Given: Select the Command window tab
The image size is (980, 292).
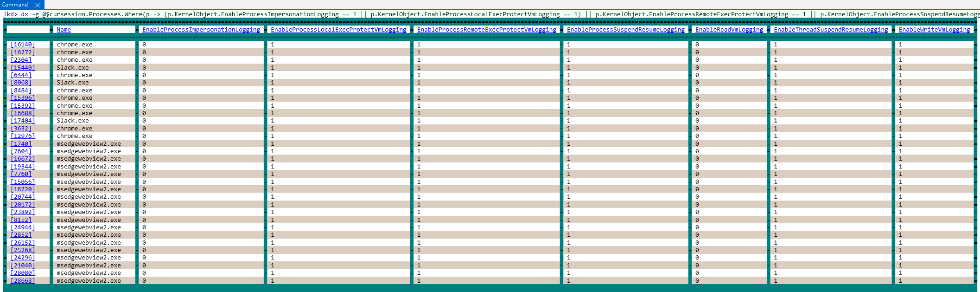Looking at the screenshot, I should pos(15,5).
